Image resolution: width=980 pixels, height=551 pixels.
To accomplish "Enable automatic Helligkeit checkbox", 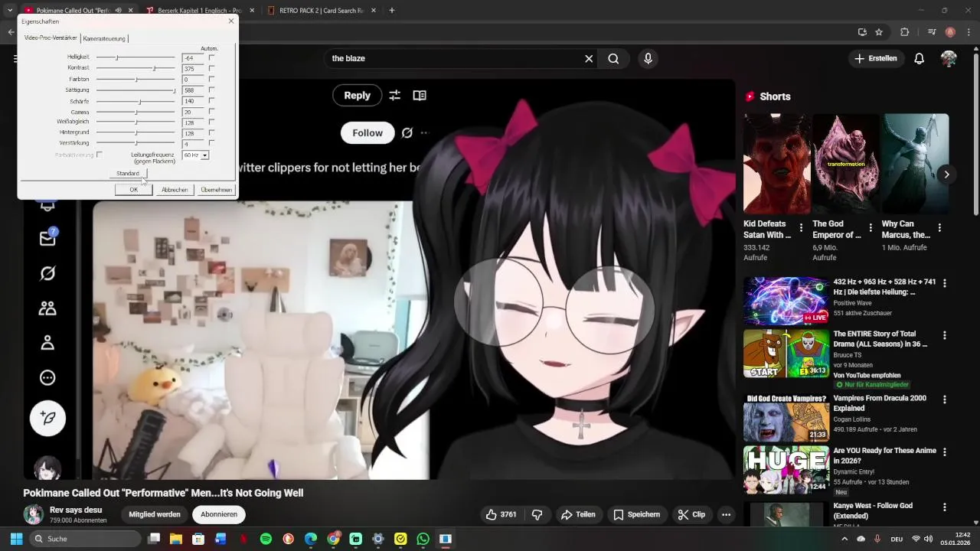I will pyautogui.click(x=211, y=57).
